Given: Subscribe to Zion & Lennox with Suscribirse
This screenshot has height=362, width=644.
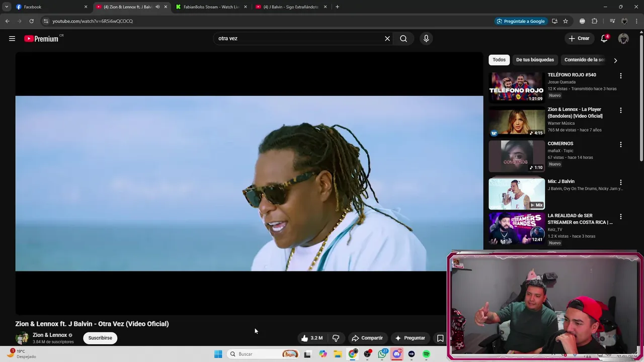Looking at the screenshot, I should click(100, 338).
